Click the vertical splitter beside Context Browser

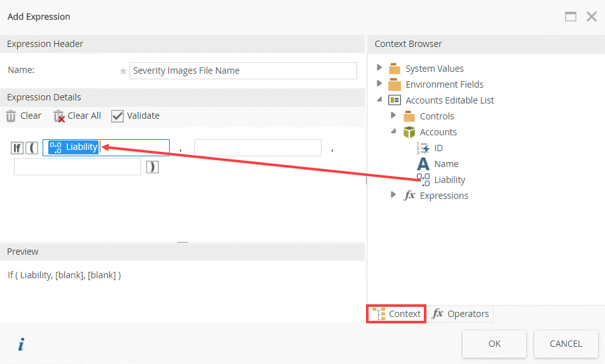pyautogui.click(x=366, y=180)
